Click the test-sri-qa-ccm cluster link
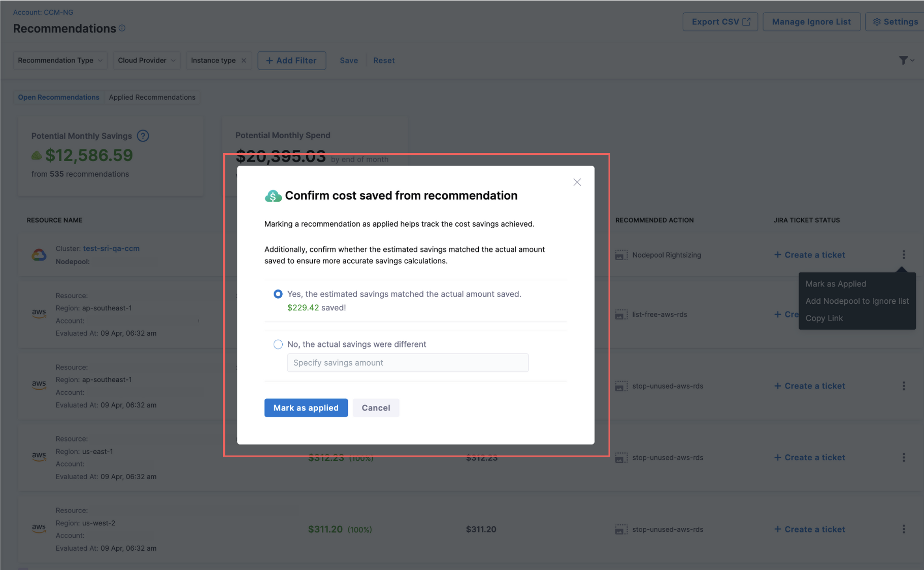Viewport: 924px width, 570px height. [111, 248]
